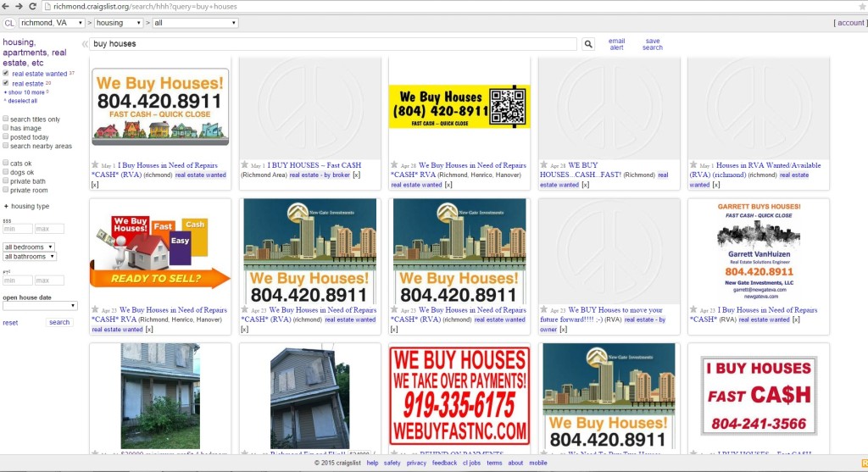Click 'email alert' for this search
Screen dimensions: 868x472
(x=617, y=44)
